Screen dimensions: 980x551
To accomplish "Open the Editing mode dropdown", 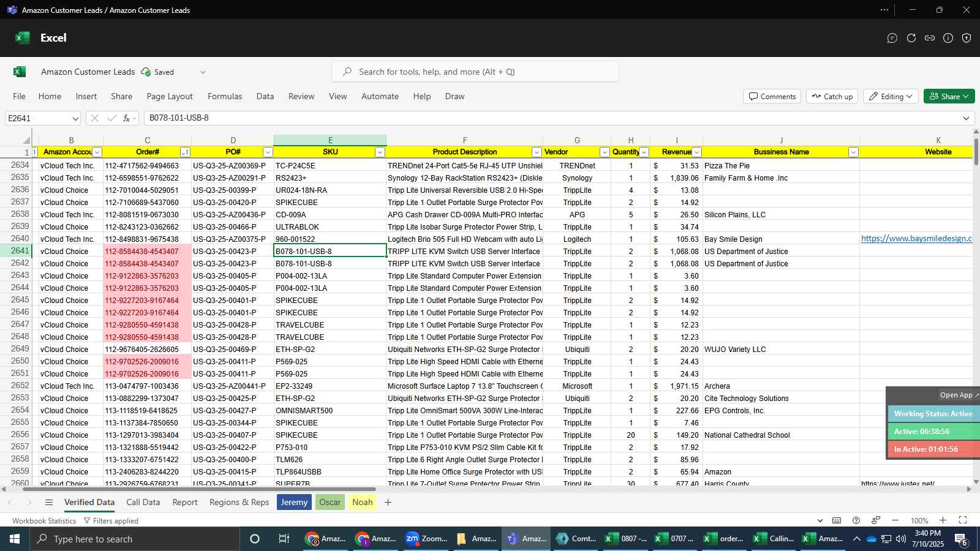I will pos(891,97).
